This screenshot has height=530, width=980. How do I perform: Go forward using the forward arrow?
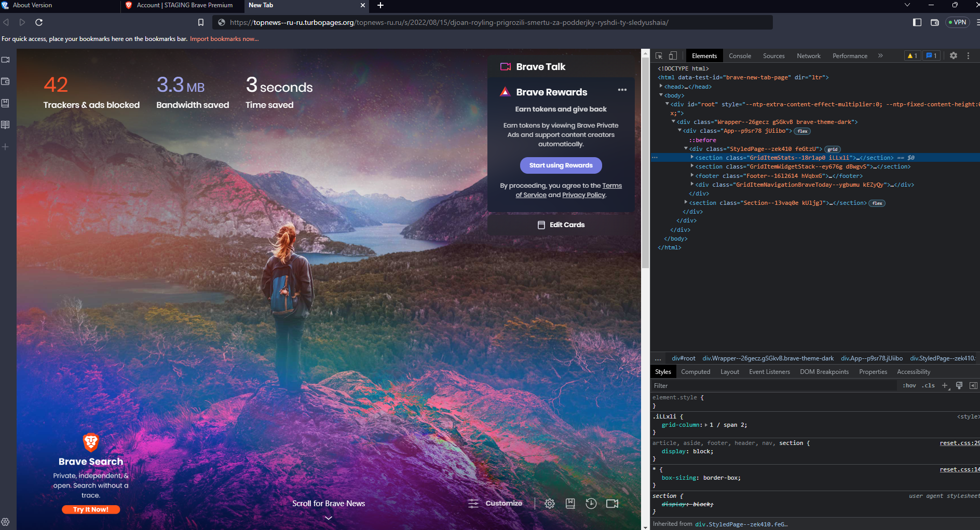click(22, 22)
